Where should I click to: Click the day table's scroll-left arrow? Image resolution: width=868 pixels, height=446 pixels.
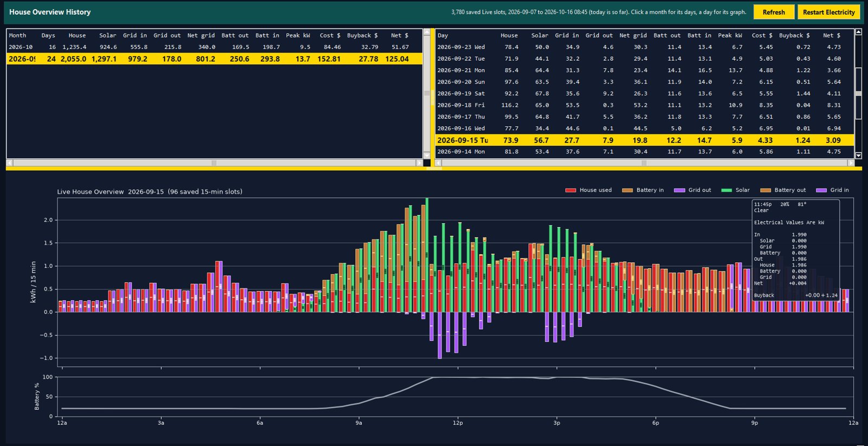(439, 163)
